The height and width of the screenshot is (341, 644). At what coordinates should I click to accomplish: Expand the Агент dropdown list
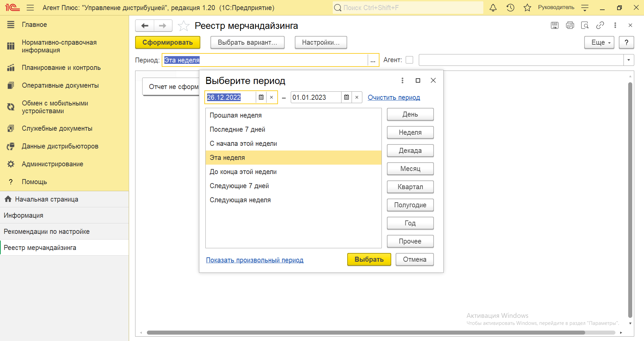(x=629, y=60)
